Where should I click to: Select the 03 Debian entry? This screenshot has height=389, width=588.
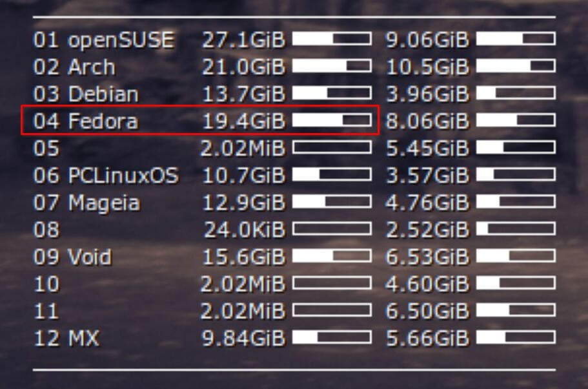pos(86,94)
